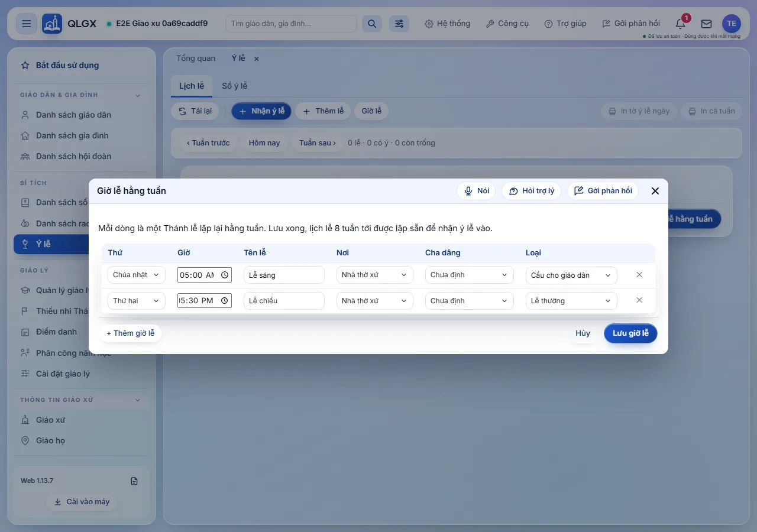
Task: Open the Hệ thống menu
Action: point(448,24)
